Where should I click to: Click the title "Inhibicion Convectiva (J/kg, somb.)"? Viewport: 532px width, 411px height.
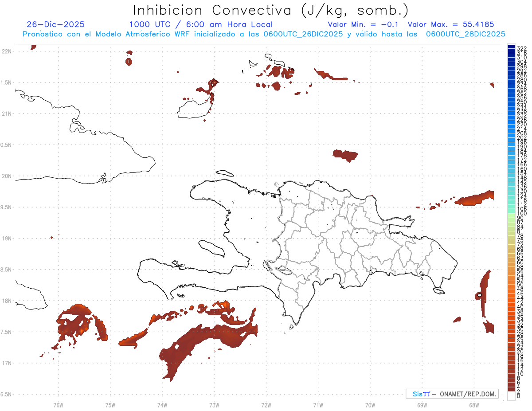pyautogui.click(x=271, y=10)
